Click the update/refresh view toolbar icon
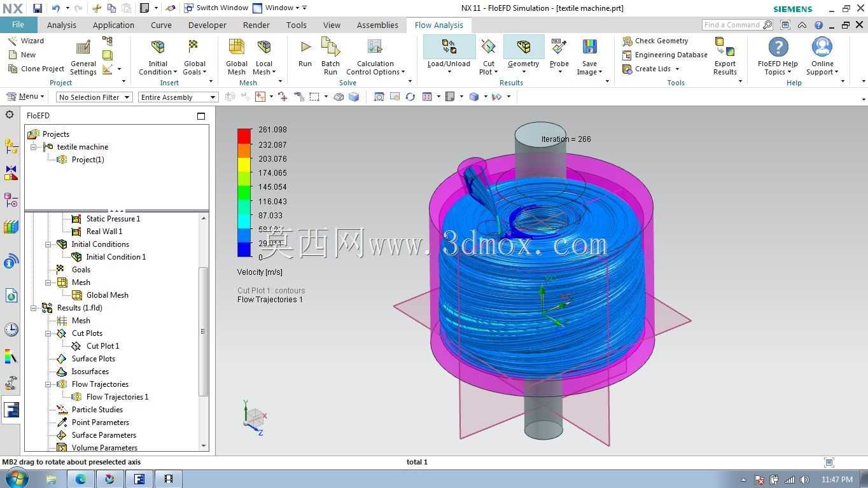 pos(410,97)
